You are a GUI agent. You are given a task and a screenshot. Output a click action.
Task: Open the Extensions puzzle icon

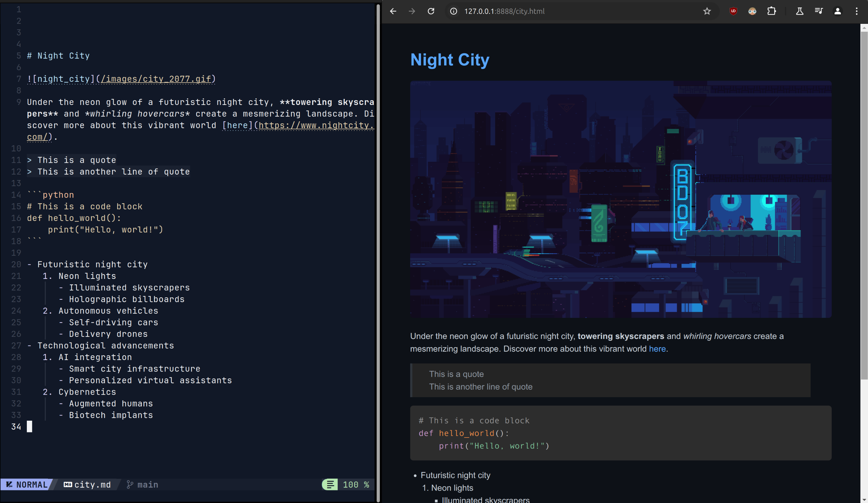click(x=772, y=11)
